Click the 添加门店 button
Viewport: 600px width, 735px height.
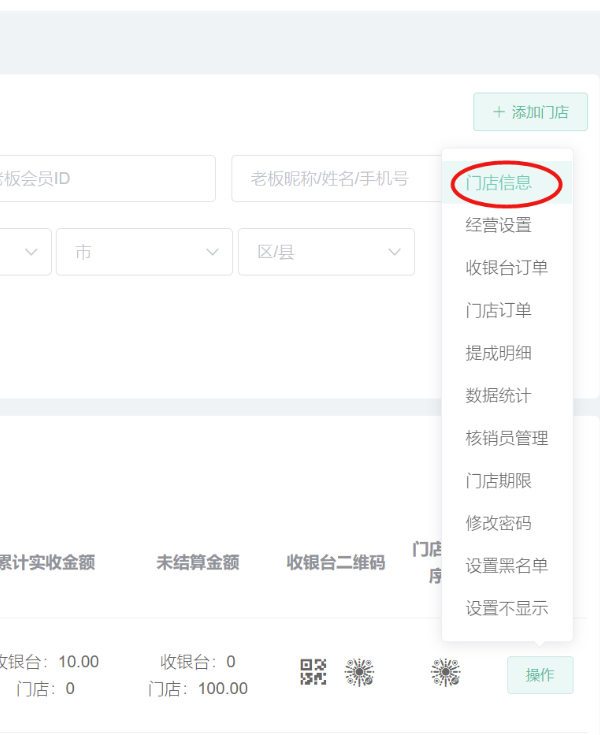[530, 112]
